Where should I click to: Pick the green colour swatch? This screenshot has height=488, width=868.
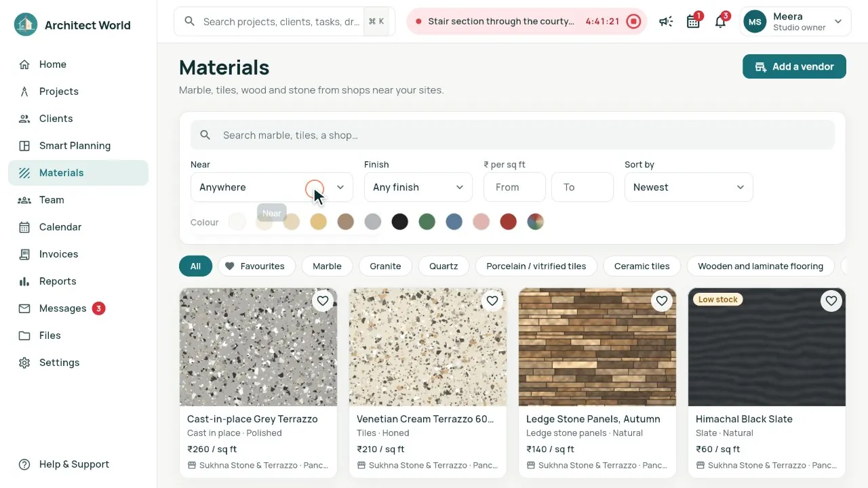pyautogui.click(x=427, y=222)
